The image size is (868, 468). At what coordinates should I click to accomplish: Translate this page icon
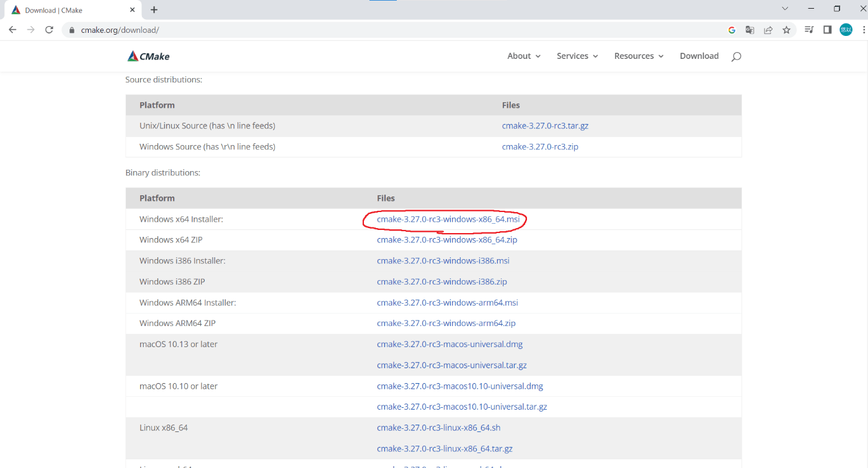click(x=750, y=30)
